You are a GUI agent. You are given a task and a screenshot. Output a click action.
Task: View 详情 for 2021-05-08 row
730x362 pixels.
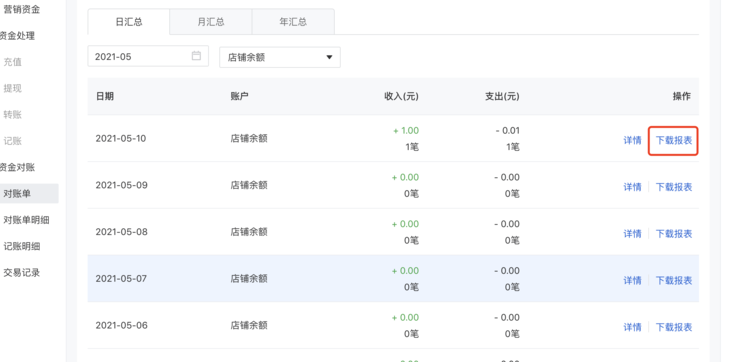[x=632, y=234]
